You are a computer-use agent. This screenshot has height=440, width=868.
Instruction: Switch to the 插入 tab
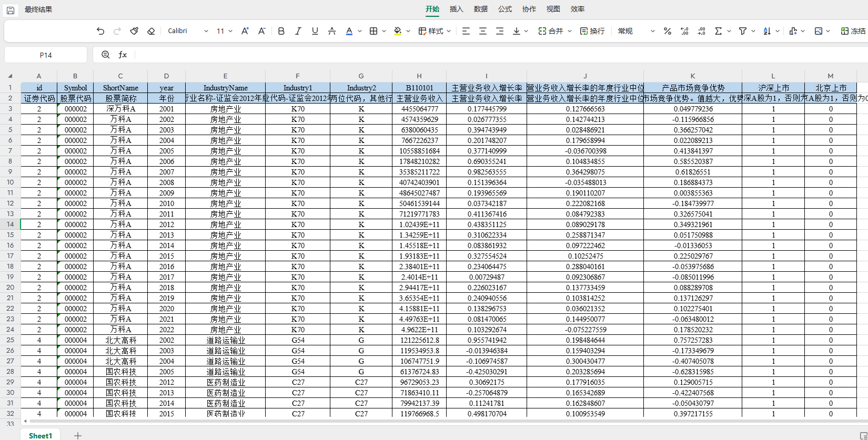457,9
